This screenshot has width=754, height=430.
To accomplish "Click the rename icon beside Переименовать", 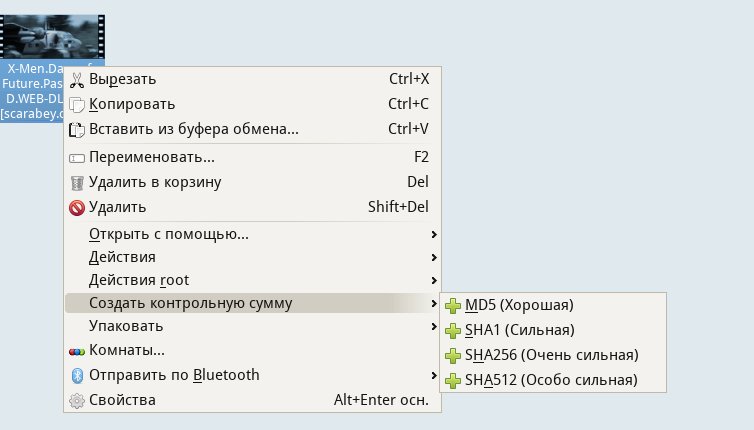I will pos(77,157).
